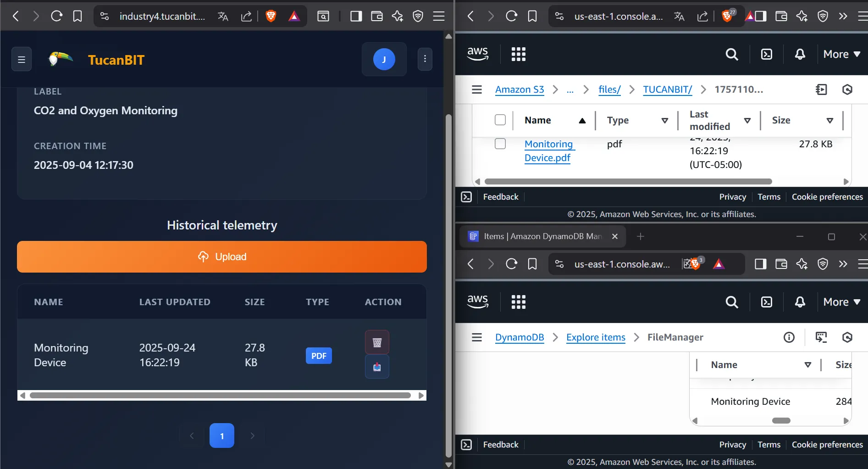Open AWS console search magnifier
The image size is (868, 469).
pyautogui.click(x=731, y=54)
